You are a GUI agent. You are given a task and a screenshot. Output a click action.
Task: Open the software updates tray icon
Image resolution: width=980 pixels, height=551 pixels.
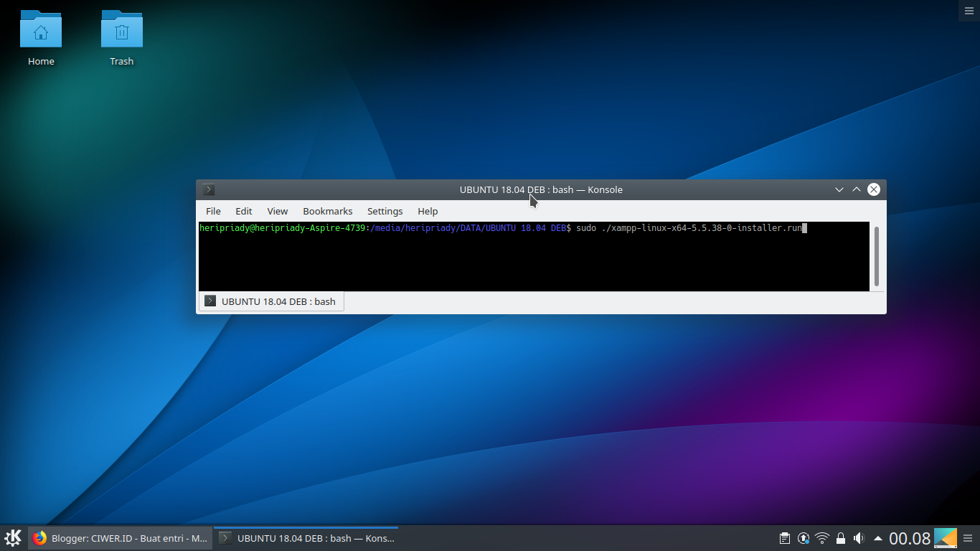pos(804,538)
